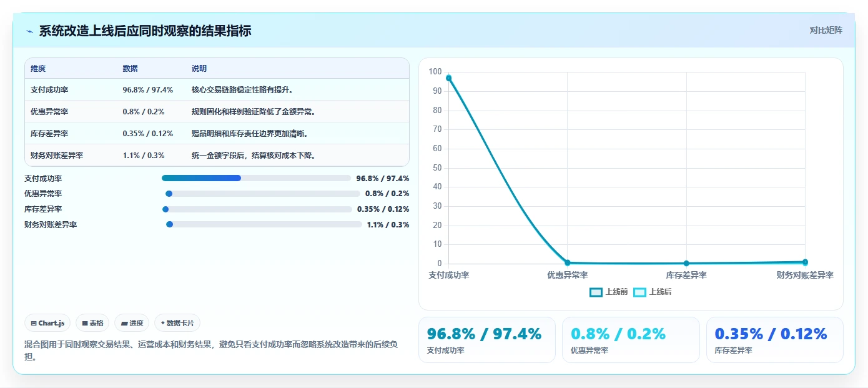Click the 财务对账差异率 table row cell

click(x=57, y=156)
